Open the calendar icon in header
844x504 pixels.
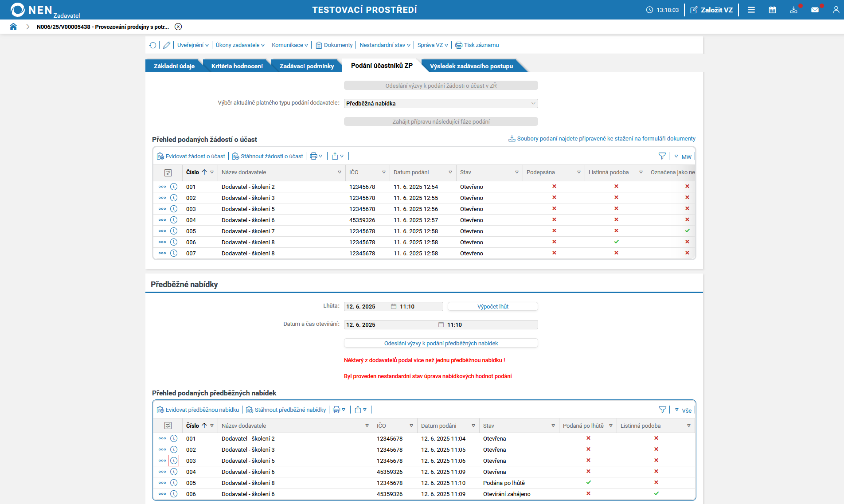772,10
